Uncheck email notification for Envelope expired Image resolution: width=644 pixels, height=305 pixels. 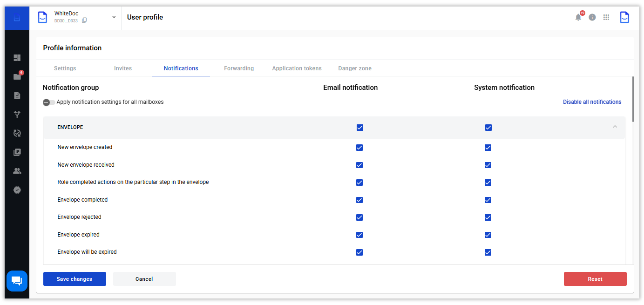pyautogui.click(x=359, y=235)
